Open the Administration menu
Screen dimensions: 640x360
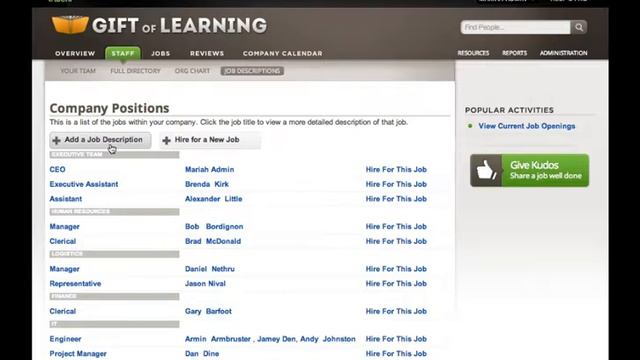tap(564, 53)
